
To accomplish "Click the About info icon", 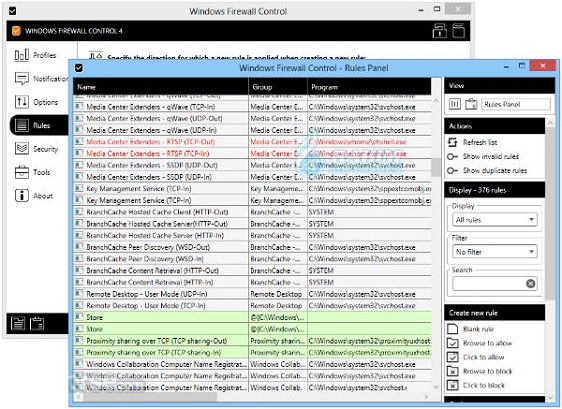I will pyautogui.click(x=22, y=196).
